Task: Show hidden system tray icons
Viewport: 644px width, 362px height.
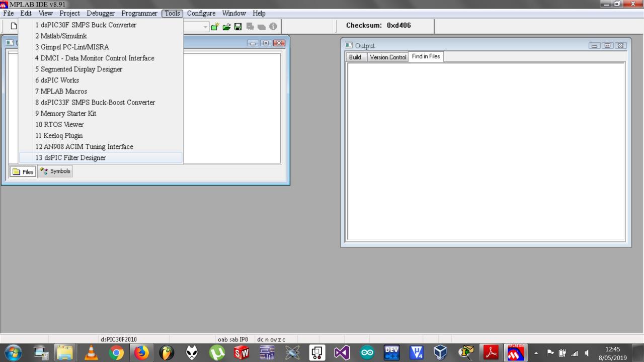Action: click(x=536, y=353)
